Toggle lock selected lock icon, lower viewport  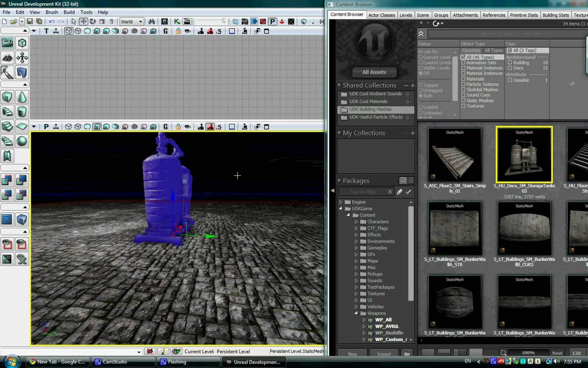tap(178, 127)
